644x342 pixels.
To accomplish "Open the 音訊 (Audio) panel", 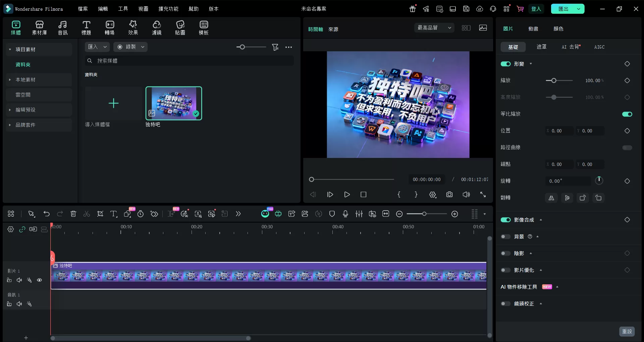I will pos(62,27).
